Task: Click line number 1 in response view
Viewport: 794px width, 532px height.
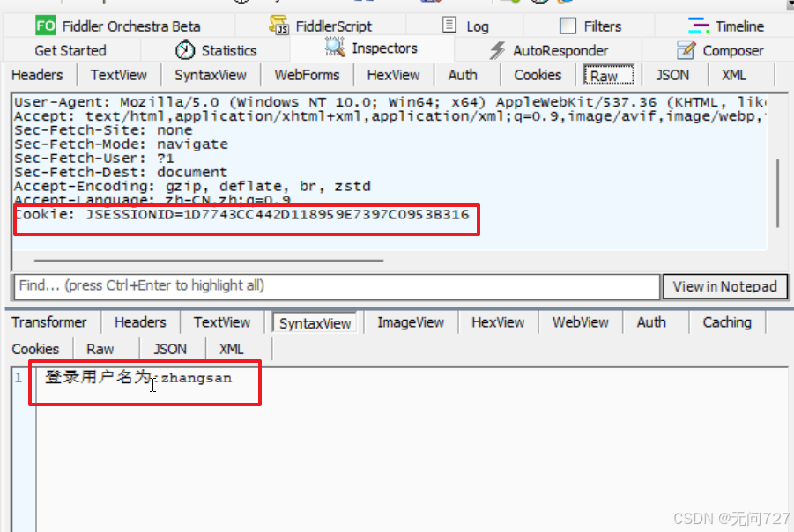Action: coord(19,378)
